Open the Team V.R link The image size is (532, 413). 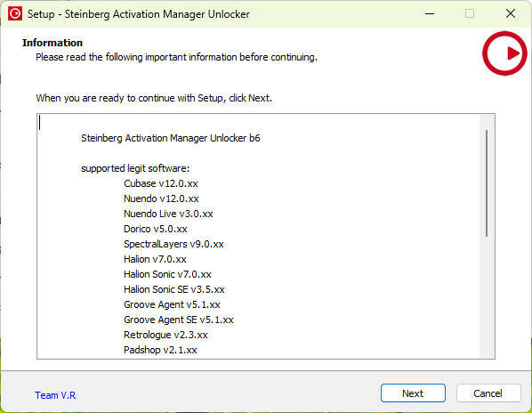tap(55, 395)
